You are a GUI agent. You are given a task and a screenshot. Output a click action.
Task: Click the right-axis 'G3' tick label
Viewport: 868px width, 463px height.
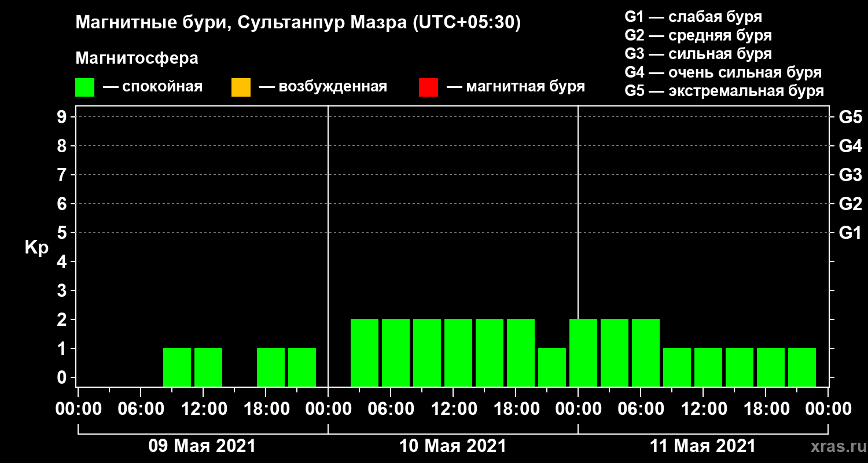851,175
